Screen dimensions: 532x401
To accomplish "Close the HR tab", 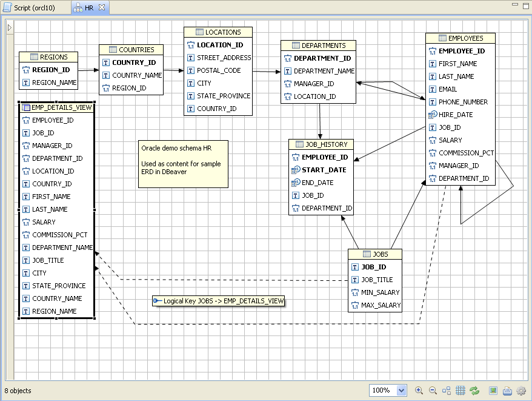I will [x=102, y=8].
